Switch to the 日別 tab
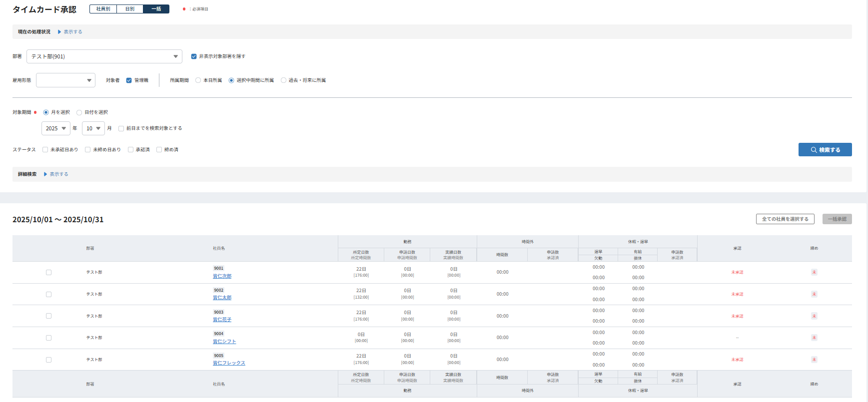The image size is (868, 402). [130, 9]
